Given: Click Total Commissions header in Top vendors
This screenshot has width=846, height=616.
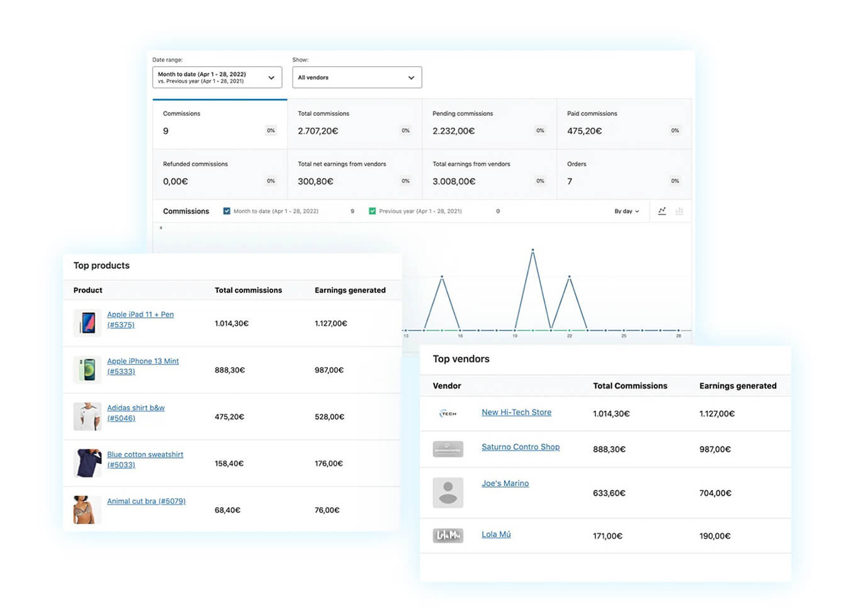Looking at the screenshot, I should pyautogui.click(x=630, y=386).
